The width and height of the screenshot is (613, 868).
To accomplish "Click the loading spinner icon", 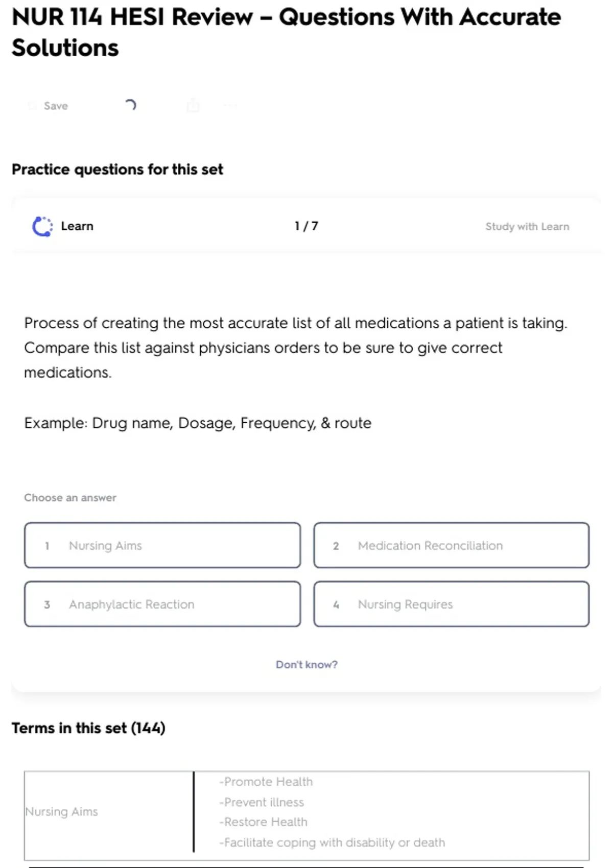I will click(130, 105).
